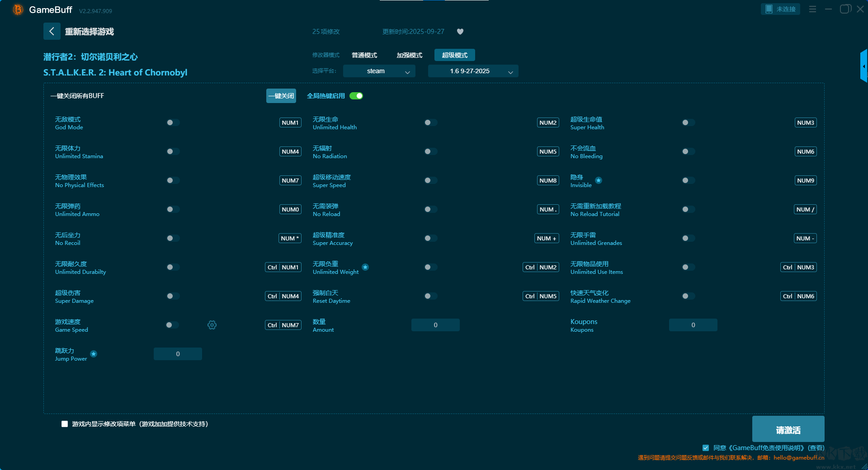Open Game Speed settings gear
The height and width of the screenshot is (470, 868).
[212, 325]
